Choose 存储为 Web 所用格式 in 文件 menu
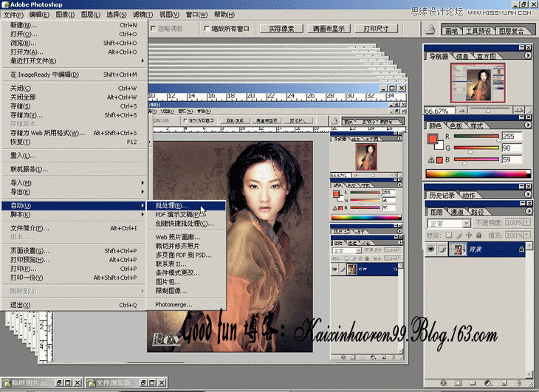Screen dimensions: 539x392 point(75,133)
